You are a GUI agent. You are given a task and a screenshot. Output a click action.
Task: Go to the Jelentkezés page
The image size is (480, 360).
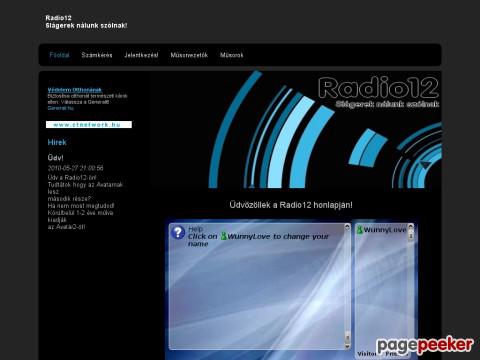click(x=141, y=55)
